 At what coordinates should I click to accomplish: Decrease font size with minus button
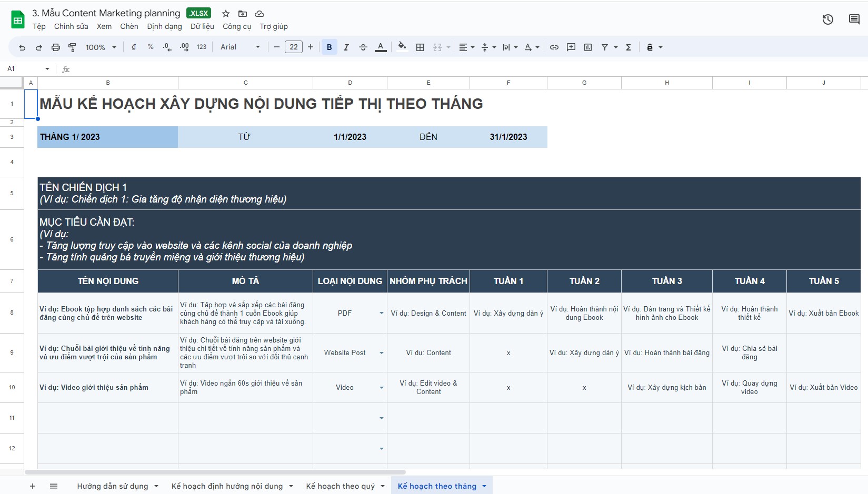[x=277, y=47]
